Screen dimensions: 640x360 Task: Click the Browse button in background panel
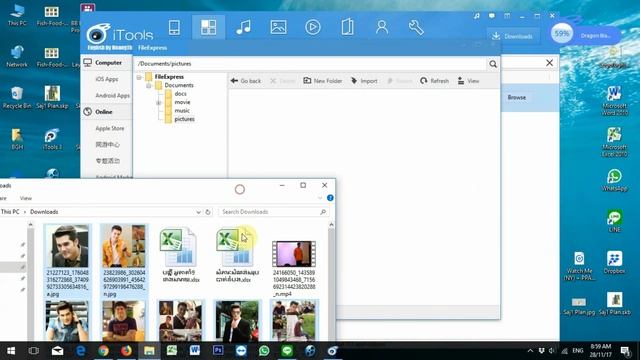(x=517, y=98)
